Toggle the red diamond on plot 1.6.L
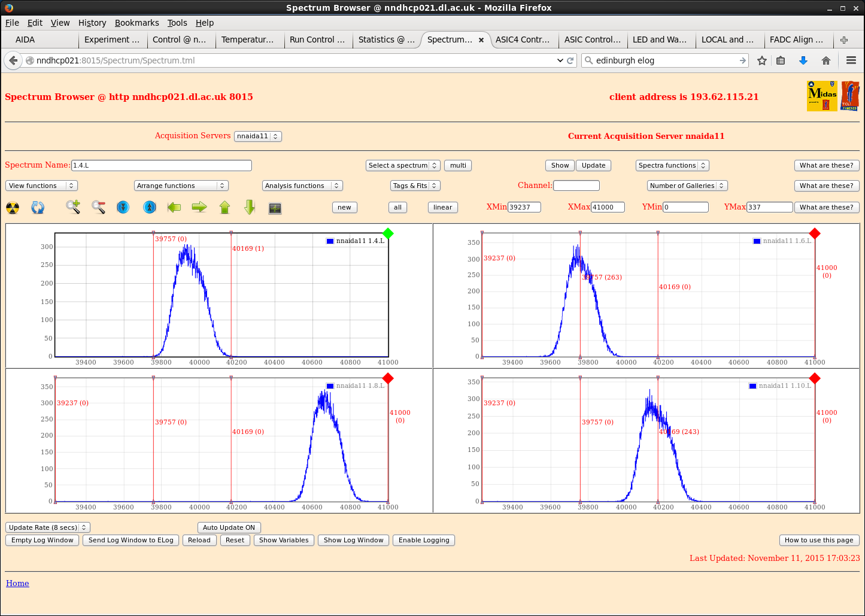Image resolution: width=865 pixels, height=616 pixels. pos(814,233)
